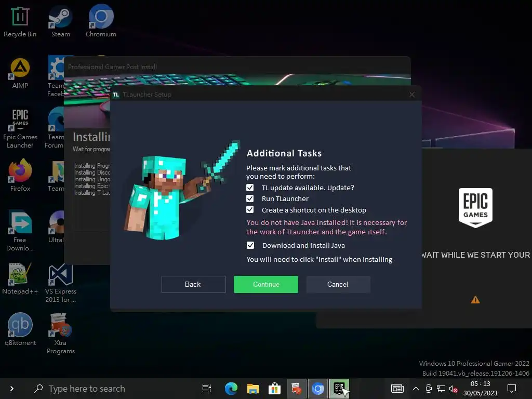Toggle the Run TLauncher checkbox
Image resolution: width=532 pixels, height=399 pixels.
250,198
